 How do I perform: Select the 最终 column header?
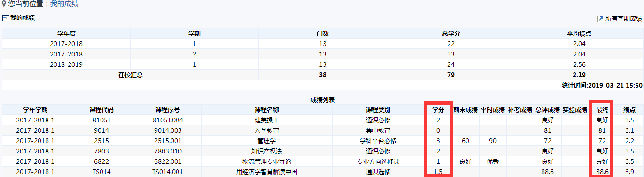(602, 110)
